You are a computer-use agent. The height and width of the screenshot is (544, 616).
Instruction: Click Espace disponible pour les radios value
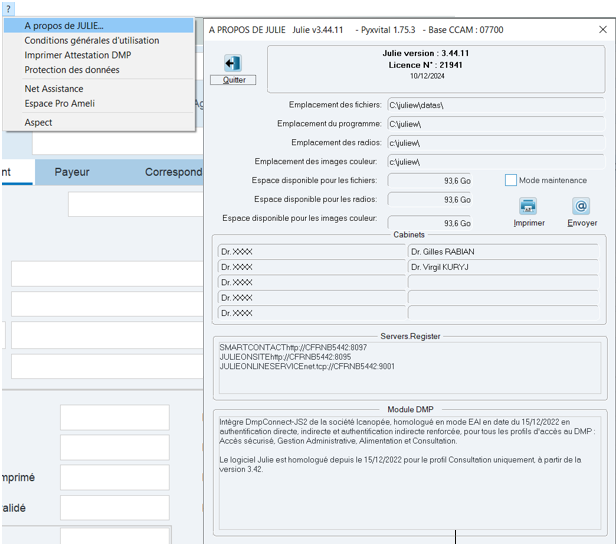tap(429, 200)
